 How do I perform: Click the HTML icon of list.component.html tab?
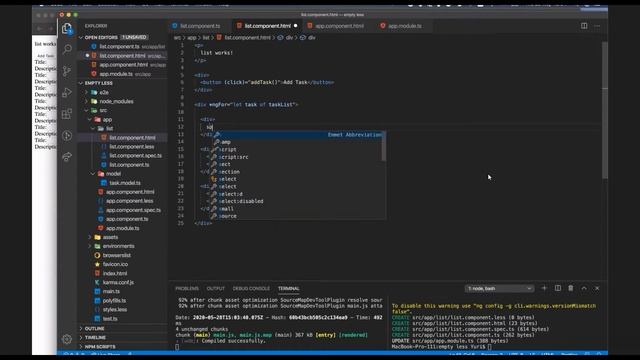(x=239, y=26)
